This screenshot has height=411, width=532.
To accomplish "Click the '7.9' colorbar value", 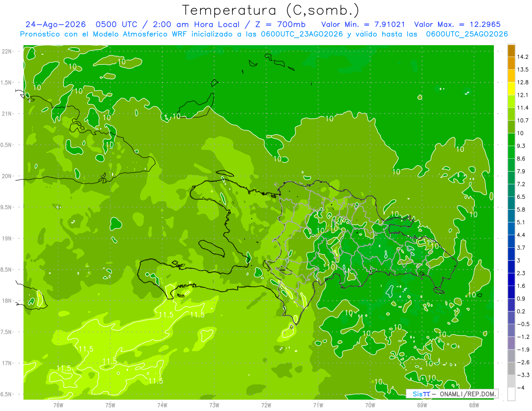I will [521, 171].
